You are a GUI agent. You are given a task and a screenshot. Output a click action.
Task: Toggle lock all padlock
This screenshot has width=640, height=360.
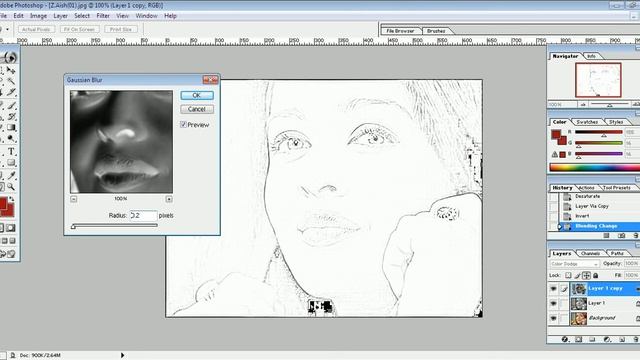point(596,276)
